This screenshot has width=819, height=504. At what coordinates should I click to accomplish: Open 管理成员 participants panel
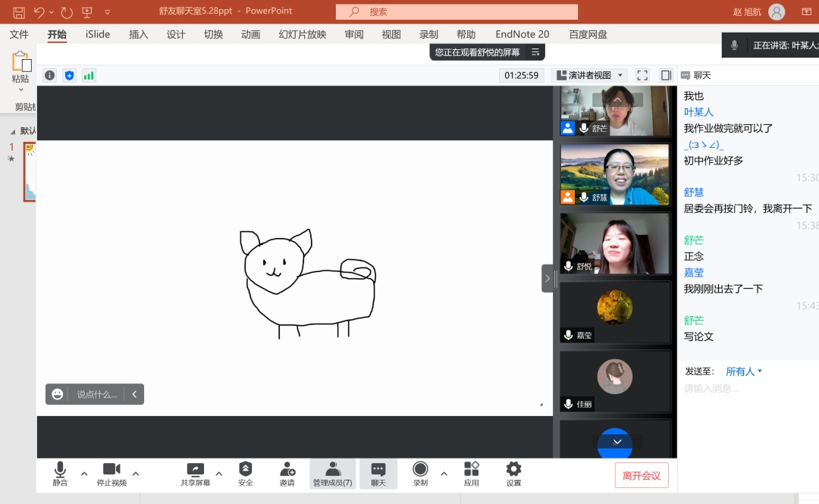point(332,473)
